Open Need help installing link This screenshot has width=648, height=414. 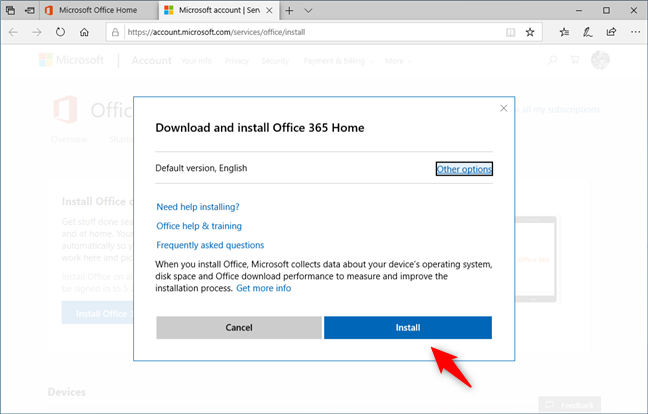[x=198, y=207]
